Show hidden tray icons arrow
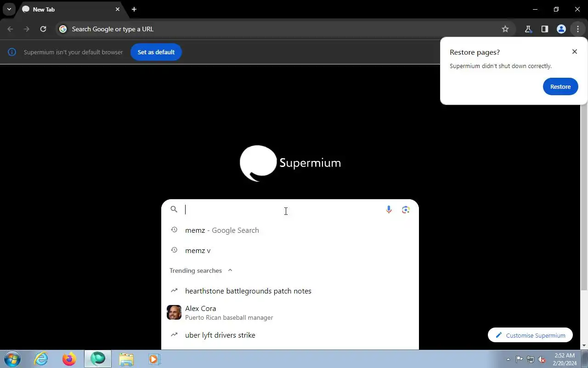 point(508,359)
